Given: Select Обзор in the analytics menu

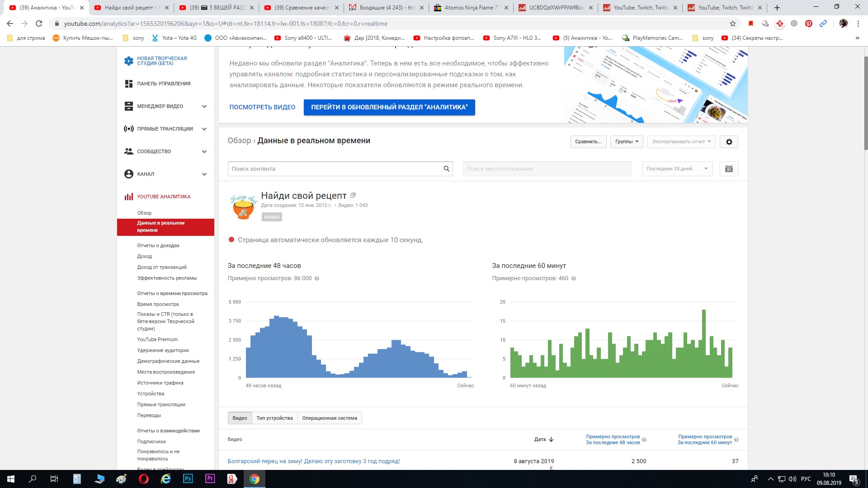Looking at the screenshot, I should 144,213.
